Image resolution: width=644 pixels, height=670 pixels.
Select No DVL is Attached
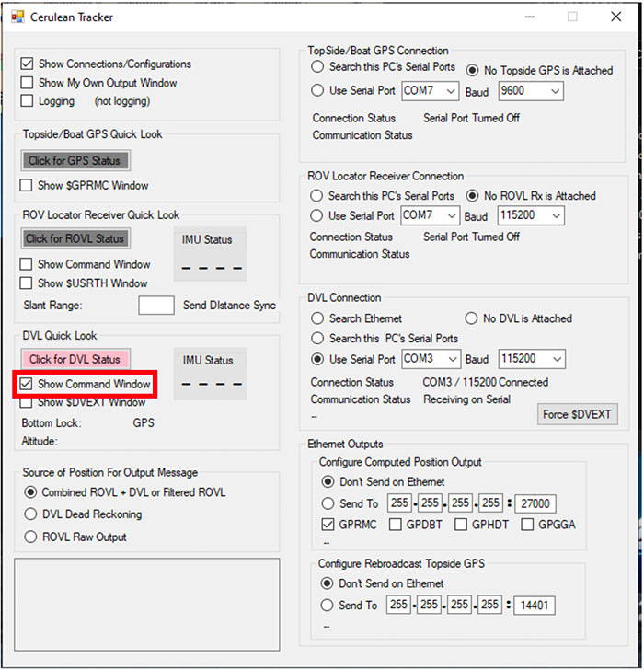coord(471,318)
